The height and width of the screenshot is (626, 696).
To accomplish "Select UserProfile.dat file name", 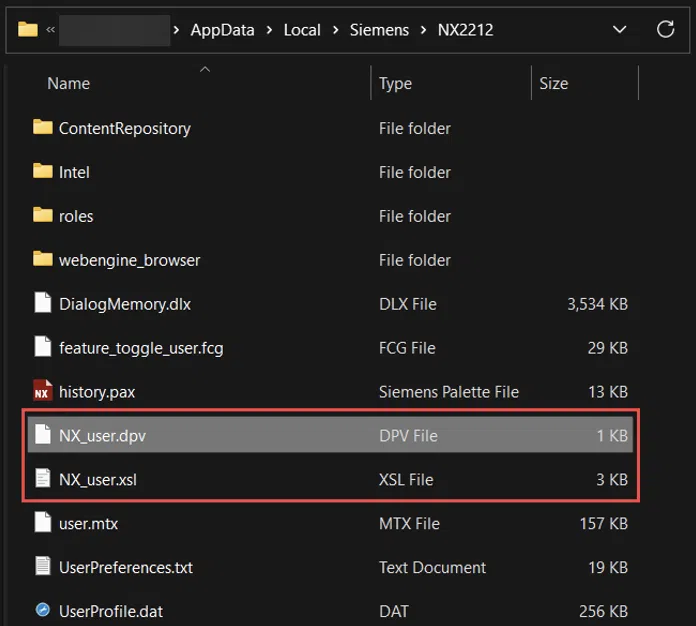I will [x=111, y=612].
